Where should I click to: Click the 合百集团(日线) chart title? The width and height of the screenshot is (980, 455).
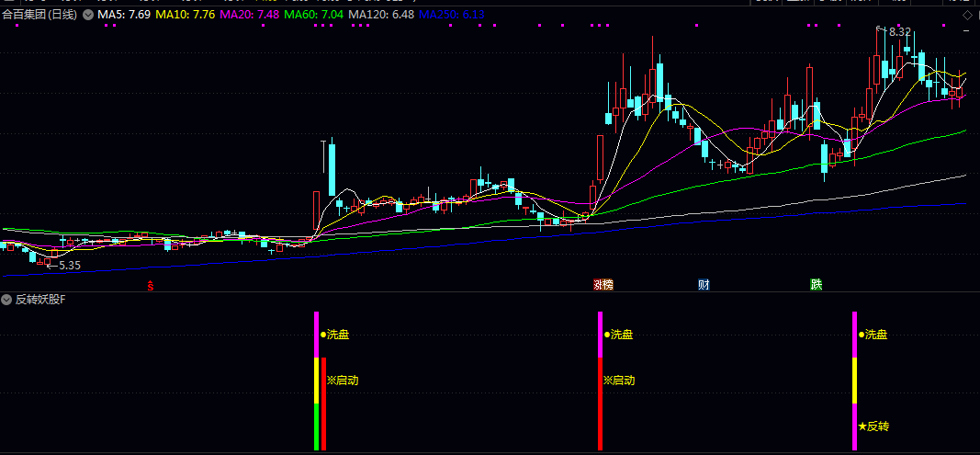(39, 16)
